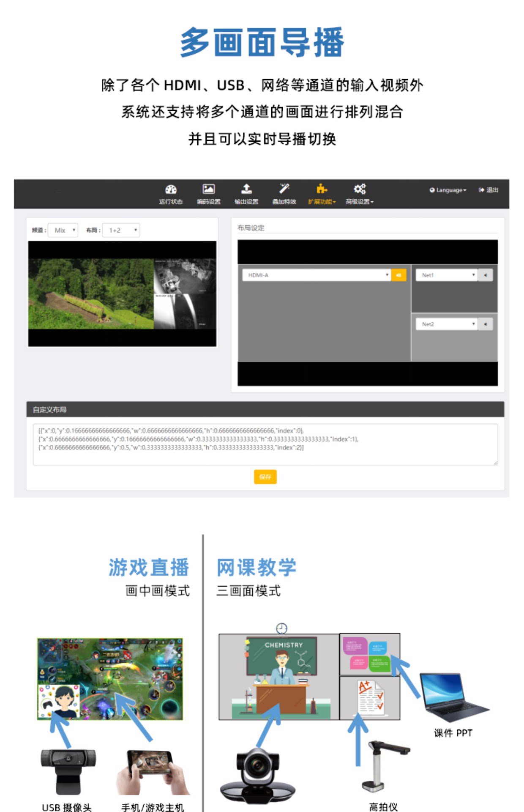This screenshot has width=524, height=812.
Task: Toggle the Net1 audio speaker button
Action: point(486,275)
